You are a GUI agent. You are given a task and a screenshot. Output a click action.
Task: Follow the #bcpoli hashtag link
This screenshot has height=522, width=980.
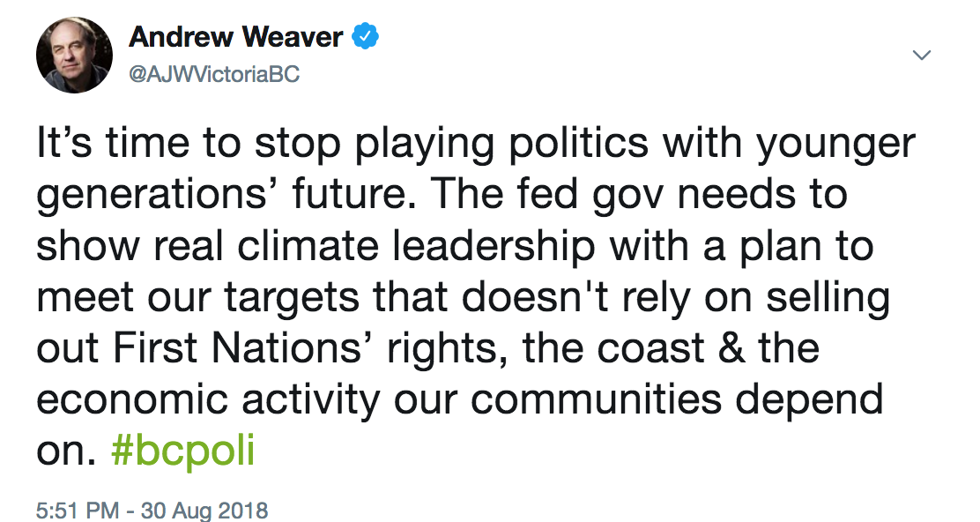point(183,451)
